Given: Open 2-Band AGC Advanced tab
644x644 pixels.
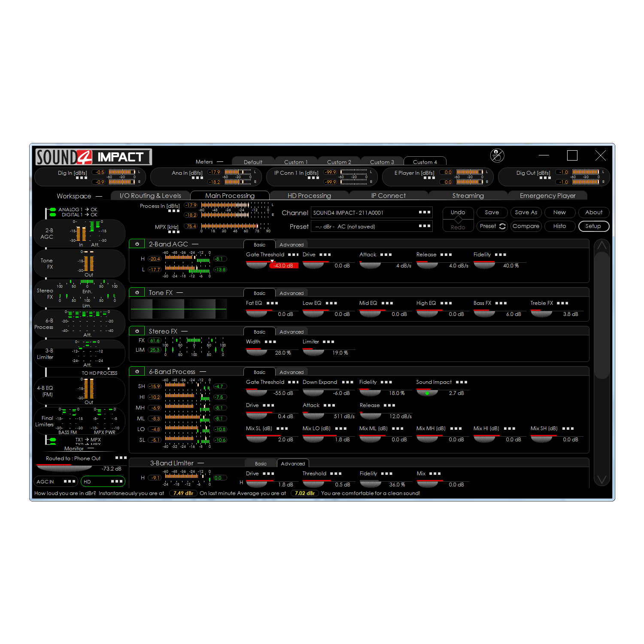Looking at the screenshot, I should [x=292, y=245].
